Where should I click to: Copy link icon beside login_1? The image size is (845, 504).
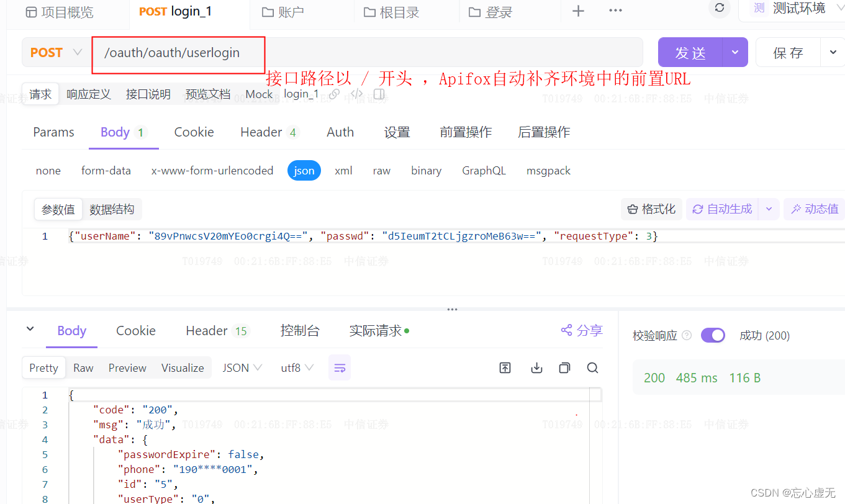pos(334,94)
